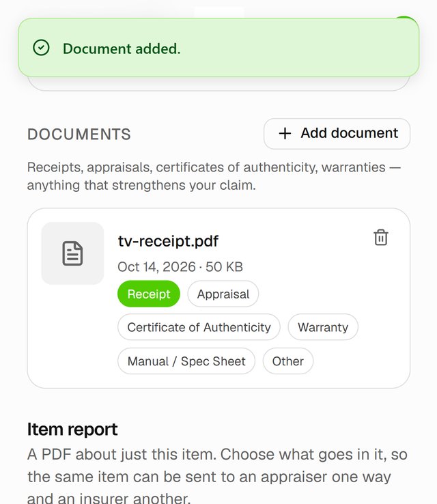
Task: Dismiss the Document added notification
Action: point(218,48)
